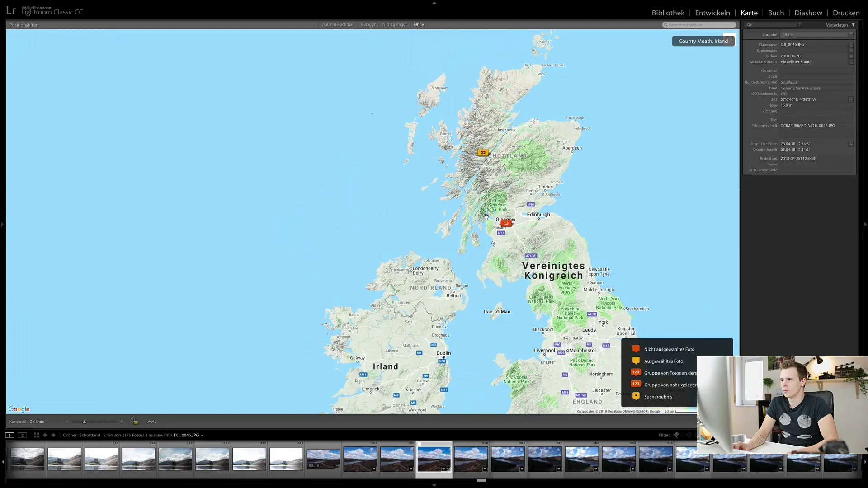Click the GPS coordinates go-to-map icon
Viewport: 868px width, 488px height.
851,99
